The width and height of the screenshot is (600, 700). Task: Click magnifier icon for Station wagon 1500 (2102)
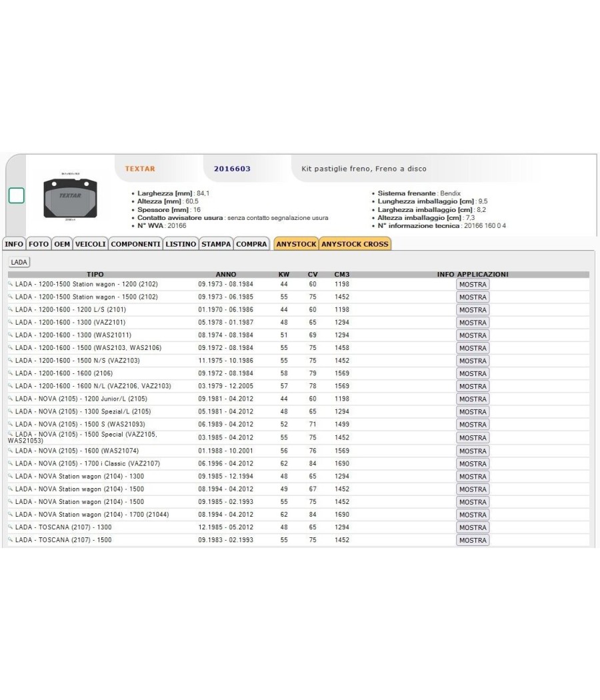pyautogui.click(x=11, y=297)
